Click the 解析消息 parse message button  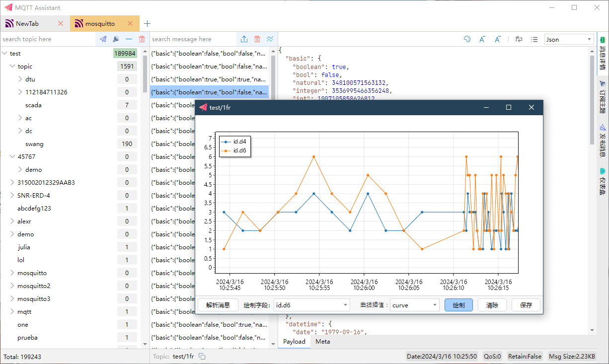218,305
